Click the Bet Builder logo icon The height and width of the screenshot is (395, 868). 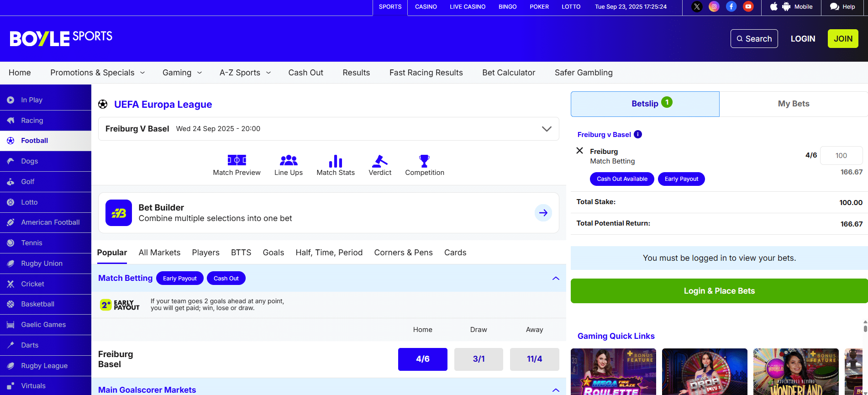[119, 213]
